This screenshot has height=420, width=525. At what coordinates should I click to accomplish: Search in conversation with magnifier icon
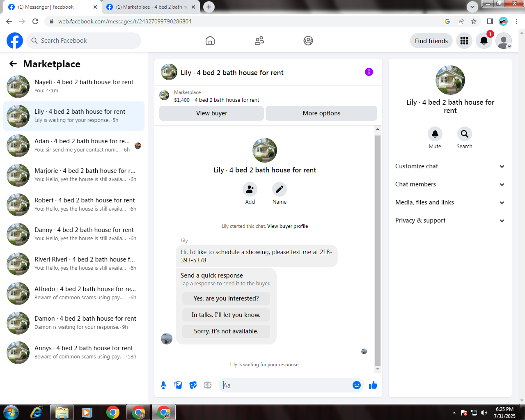[465, 134]
